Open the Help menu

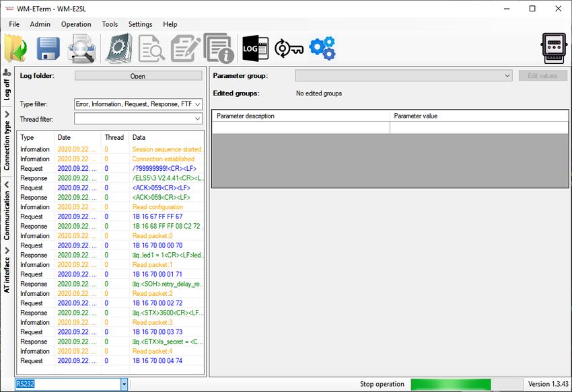pyautogui.click(x=170, y=24)
